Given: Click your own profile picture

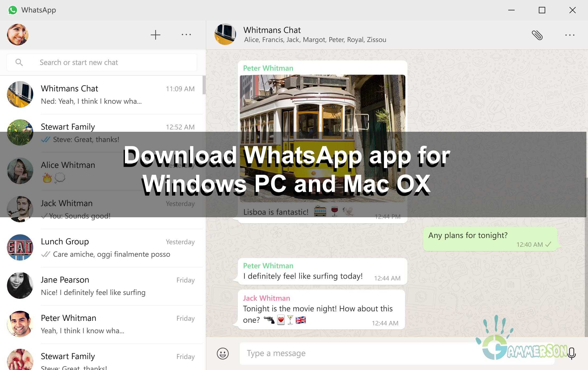Looking at the screenshot, I should (x=18, y=35).
